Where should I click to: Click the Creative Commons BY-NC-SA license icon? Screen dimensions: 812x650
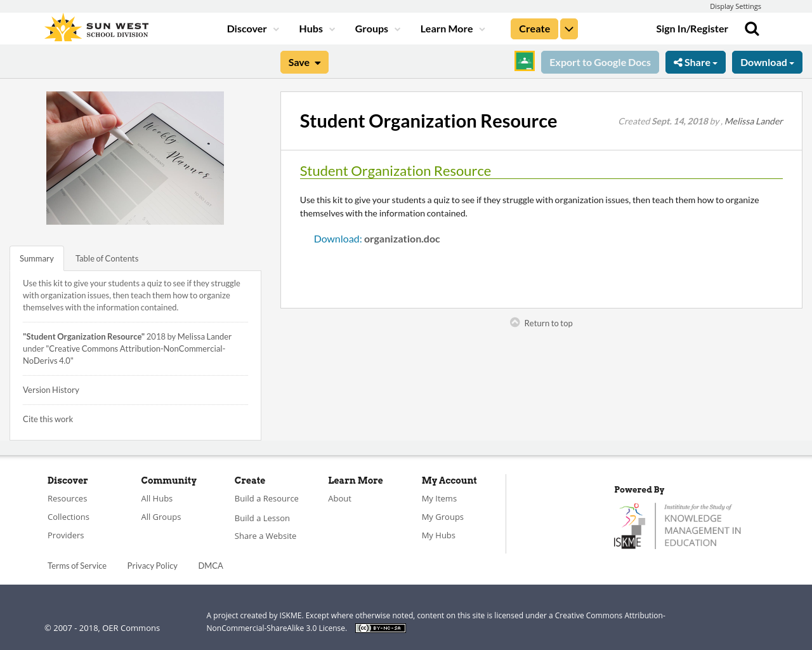coord(380,627)
